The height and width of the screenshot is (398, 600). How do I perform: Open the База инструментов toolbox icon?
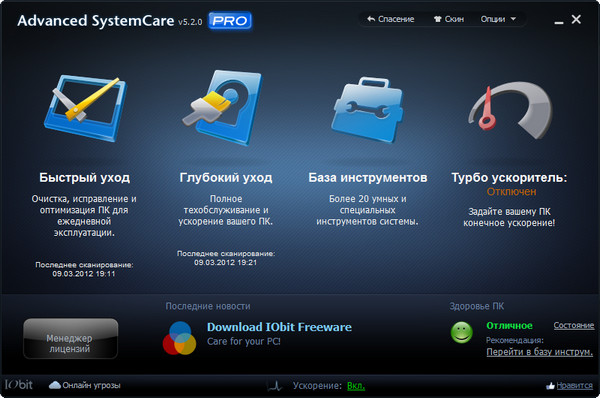(368, 110)
